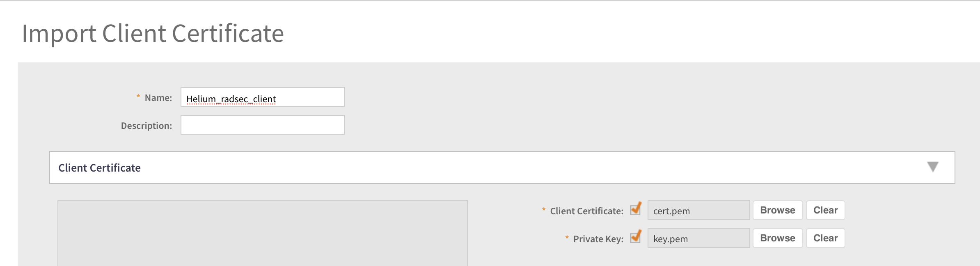This screenshot has height=266, width=980.
Task: Click the required asterisk beside Name
Action: pyautogui.click(x=138, y=97)
